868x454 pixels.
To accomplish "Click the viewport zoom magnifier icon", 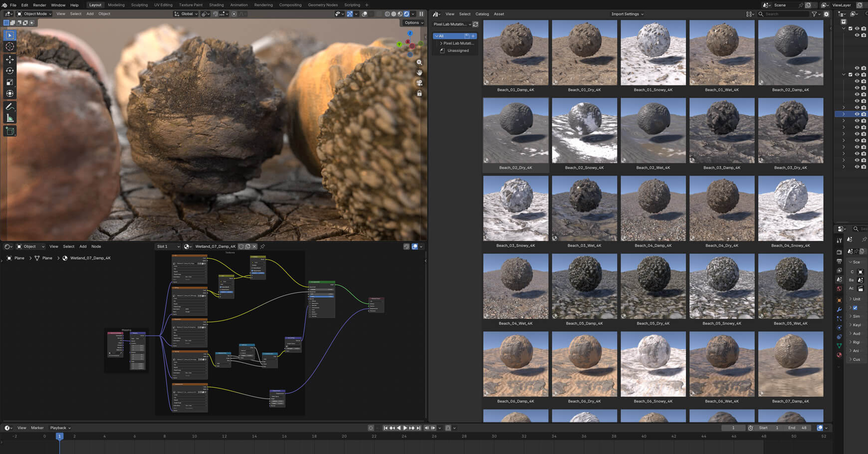I will click(419, 62).
